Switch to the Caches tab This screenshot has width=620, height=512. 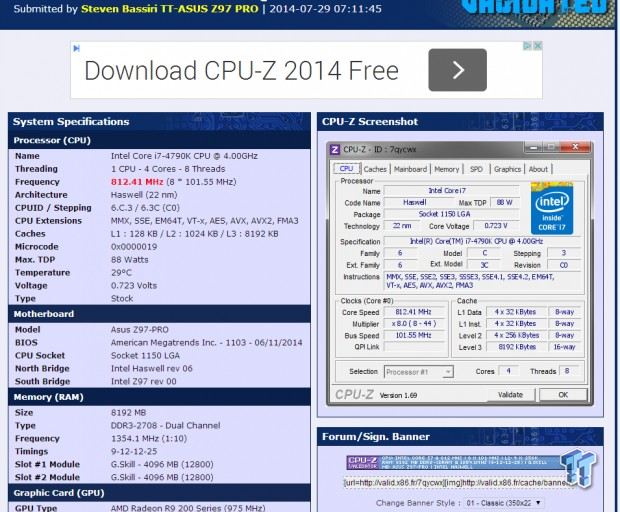[375, 169]
